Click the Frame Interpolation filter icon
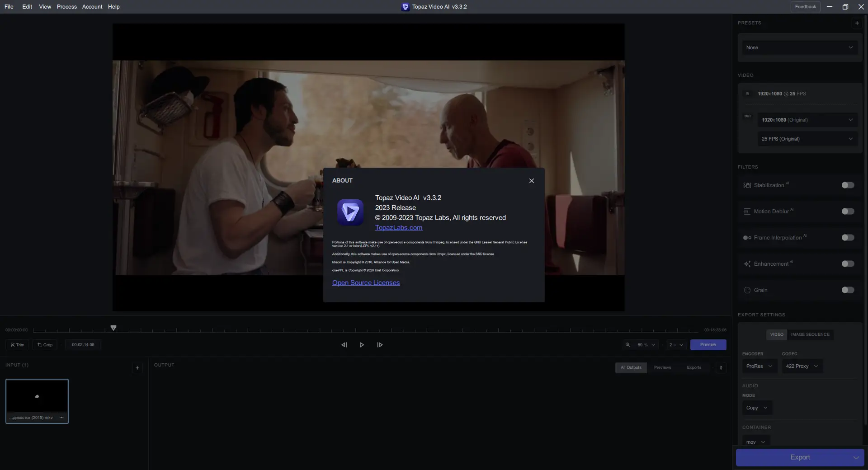Screen dimensions: 868x470 pyautogui.click(x=747, y=238)
